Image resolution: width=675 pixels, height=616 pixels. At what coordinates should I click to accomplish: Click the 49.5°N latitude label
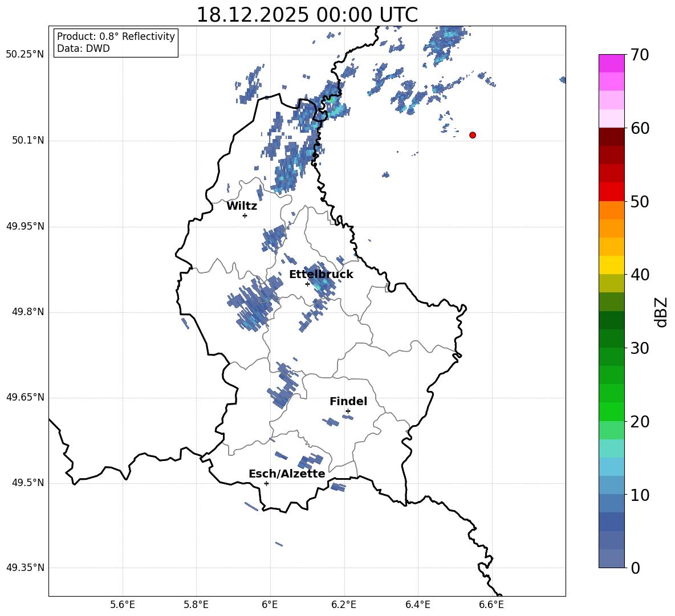(x=28, y=483)
